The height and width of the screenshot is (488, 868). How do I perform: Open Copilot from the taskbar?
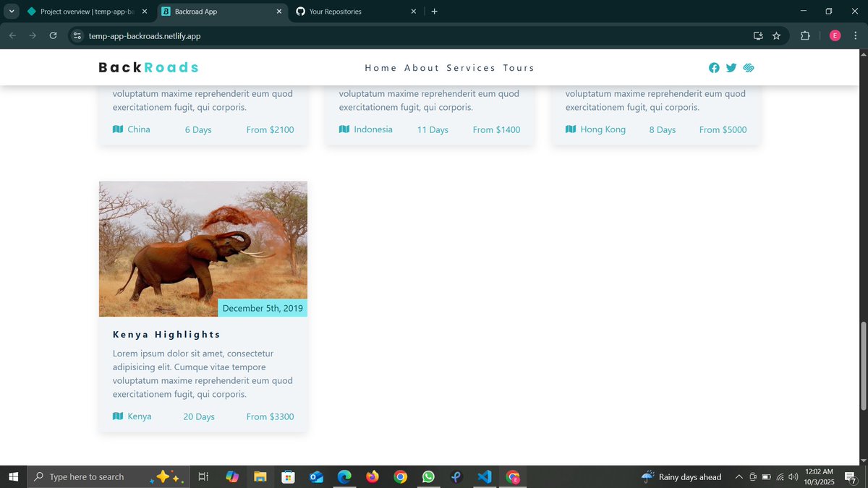pyautogui.click(x=232, y=476)
